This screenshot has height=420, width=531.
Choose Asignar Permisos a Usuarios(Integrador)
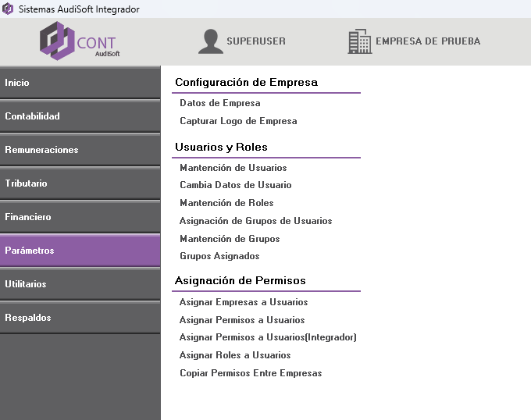click(268, 337)
